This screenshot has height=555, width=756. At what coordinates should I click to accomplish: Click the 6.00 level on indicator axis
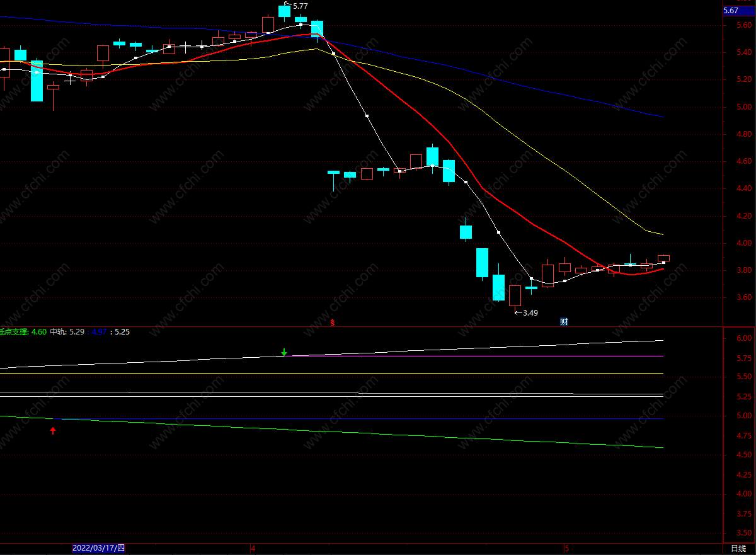pos(744,338)
